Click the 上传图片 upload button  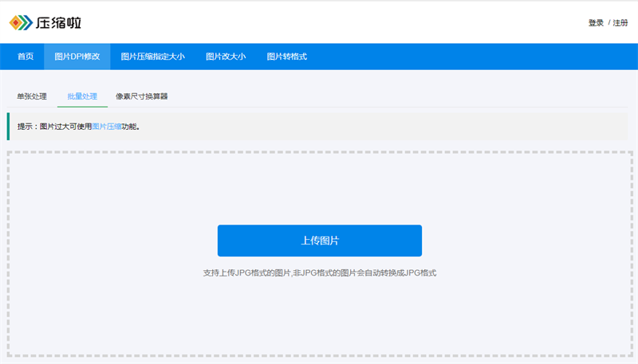point(320,241)
